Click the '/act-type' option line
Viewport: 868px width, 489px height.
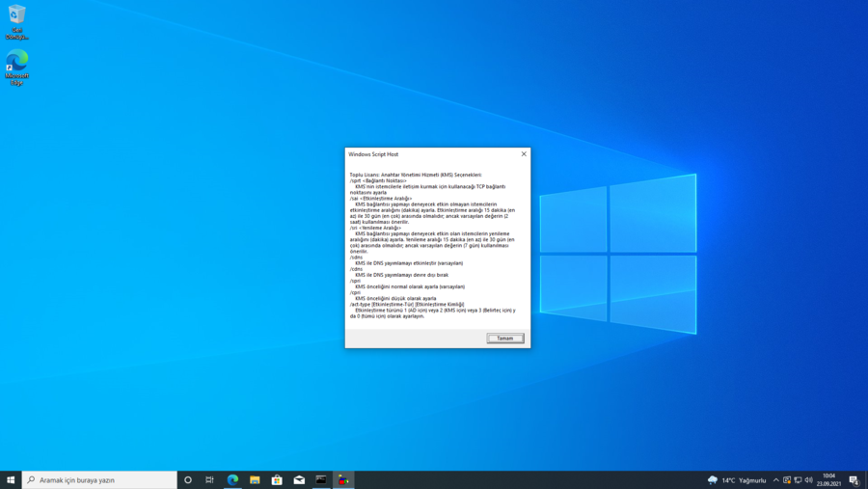click(x=407, y=304)
